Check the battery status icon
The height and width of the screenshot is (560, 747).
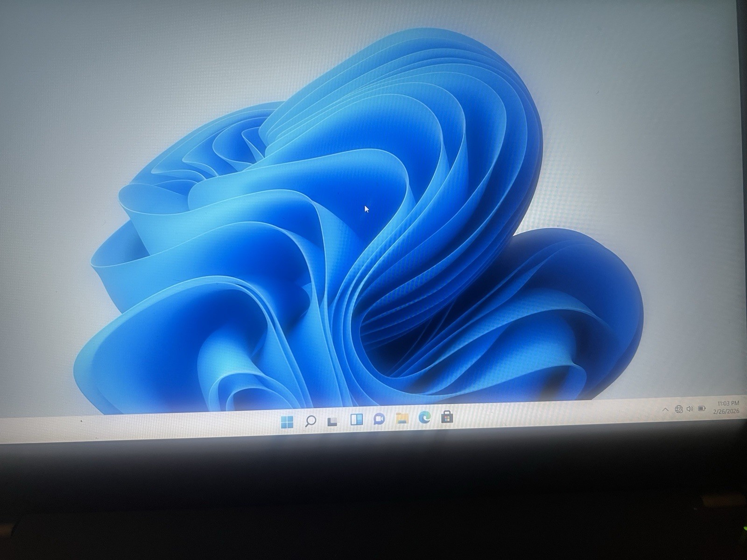coord(702,408)
